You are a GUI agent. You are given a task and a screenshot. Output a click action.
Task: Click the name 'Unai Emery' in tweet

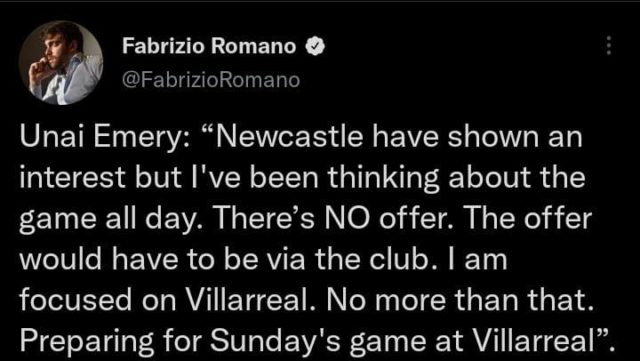(104, 140)
